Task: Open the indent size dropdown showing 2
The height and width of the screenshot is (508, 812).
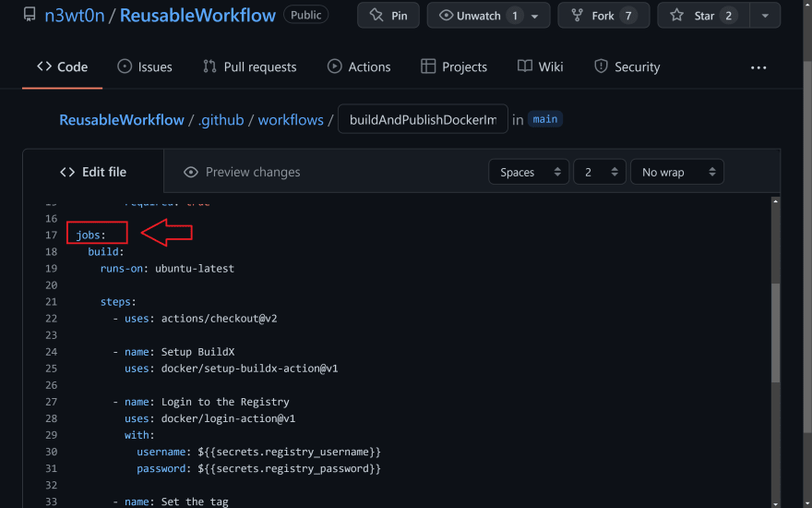Action: pyautogui.click(x=600, y=172)
